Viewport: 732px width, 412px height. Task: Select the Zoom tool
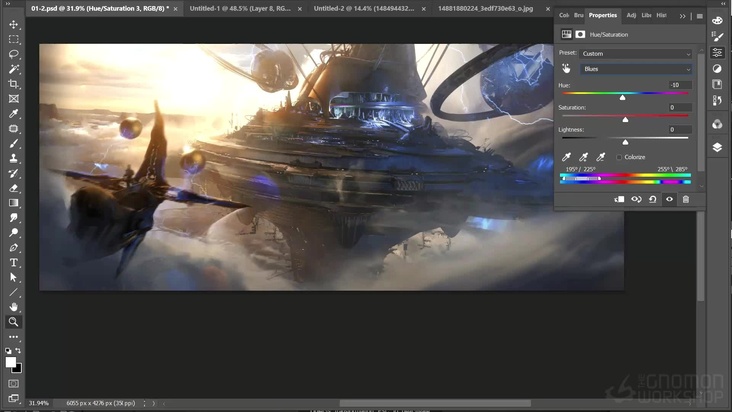click(14, 322)
